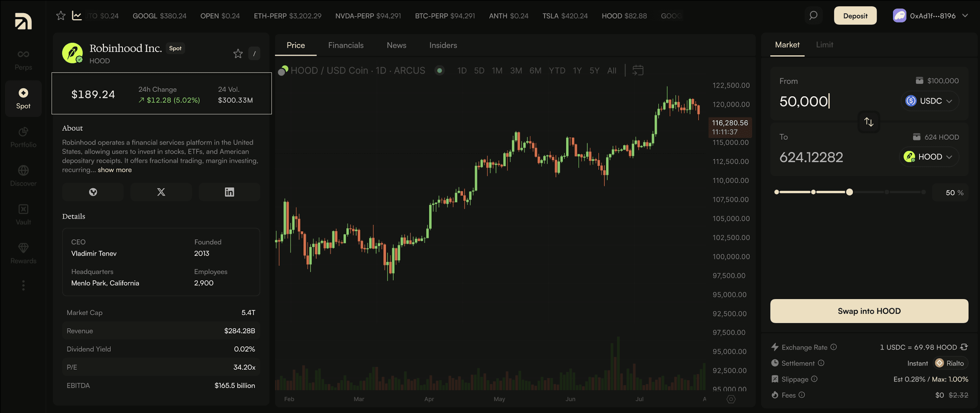
Task: Select the YTD chart range
Action: click(x=557, y=70)
